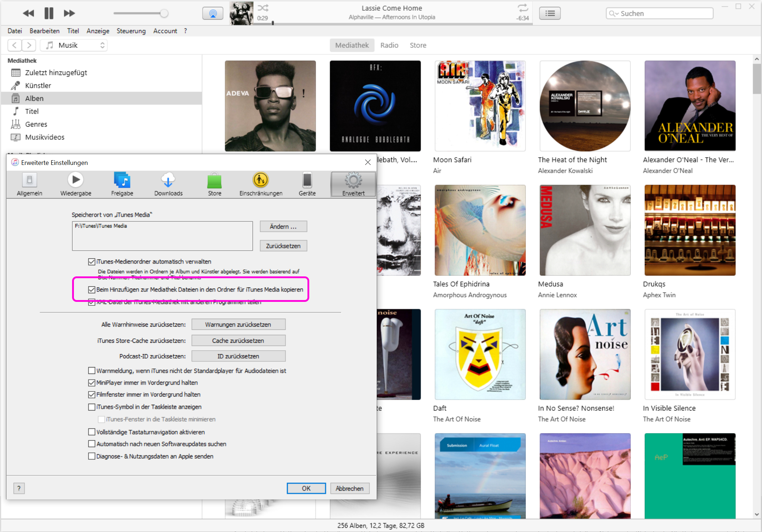This screenshot has width=762, height=532.
Task: Switch to the Radio tab
Action: (x=389, y=45)
